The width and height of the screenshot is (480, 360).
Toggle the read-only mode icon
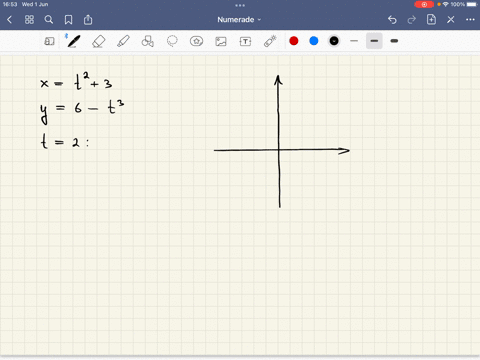tap(49, 41)
